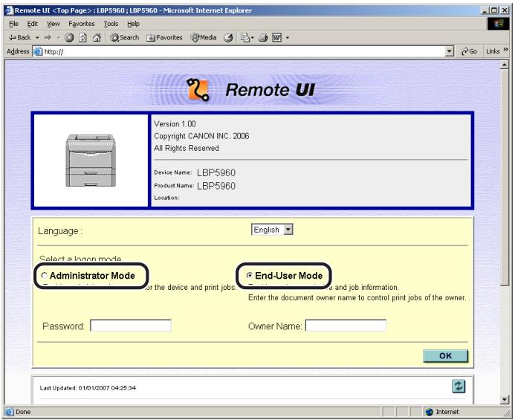This screenshot has width=515, height=420.
Task: Click the Internet security zone icon
Action: point(430,412)
